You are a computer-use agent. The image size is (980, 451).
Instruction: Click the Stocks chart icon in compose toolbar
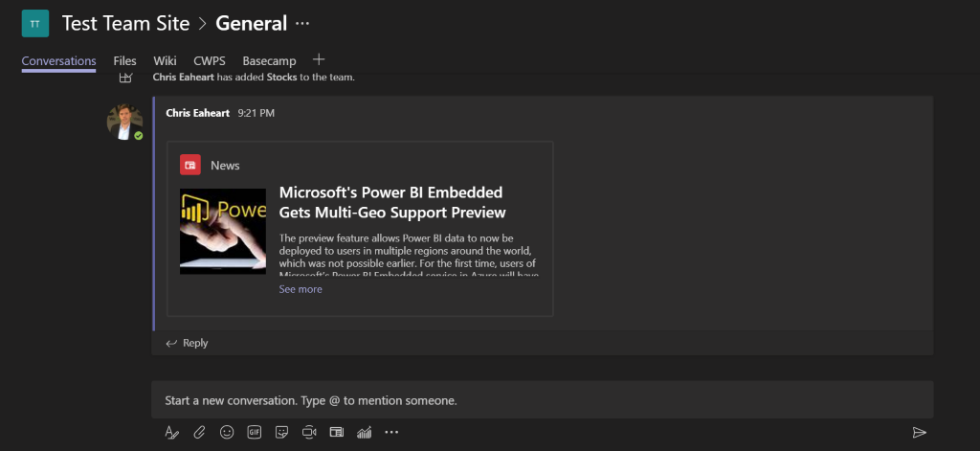tap(364, 433)
